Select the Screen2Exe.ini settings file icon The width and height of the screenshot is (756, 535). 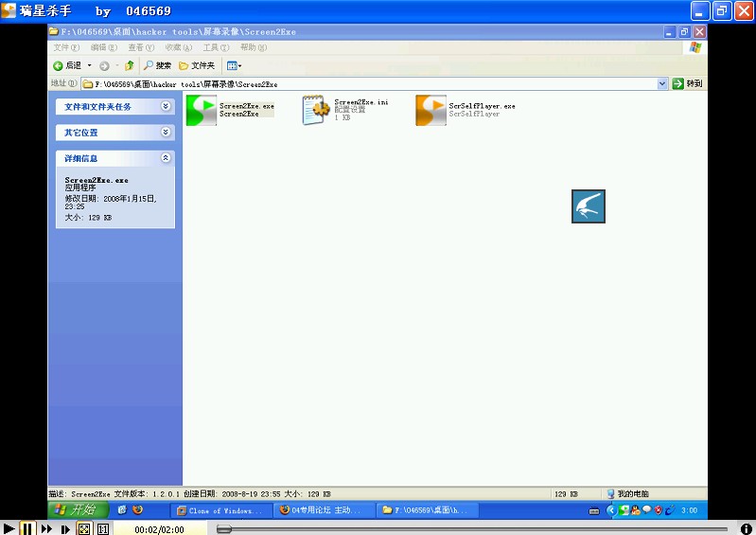316,110
